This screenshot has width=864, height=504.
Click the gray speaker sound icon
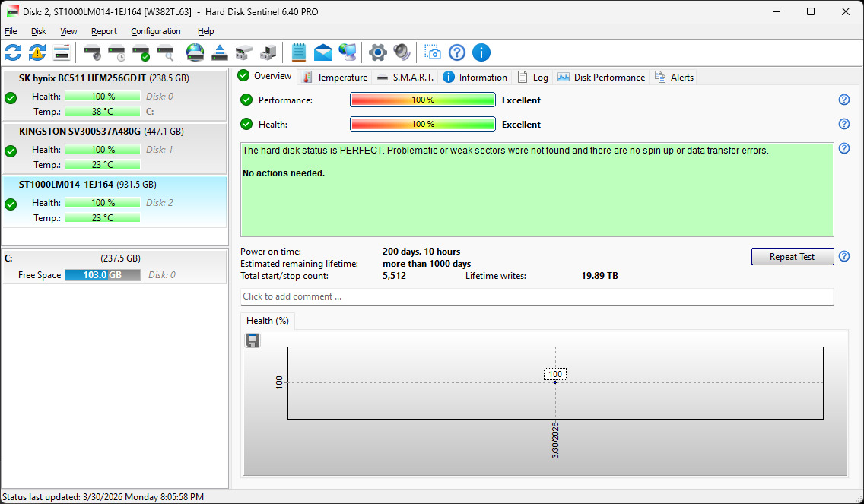pyautogui.click(x=402, y=53)
